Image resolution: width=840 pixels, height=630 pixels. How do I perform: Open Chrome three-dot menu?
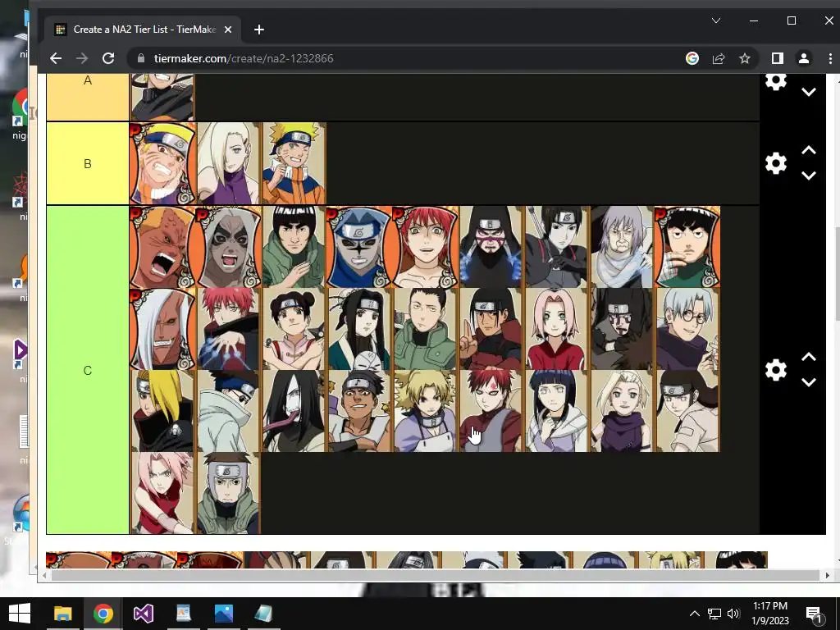830,58
